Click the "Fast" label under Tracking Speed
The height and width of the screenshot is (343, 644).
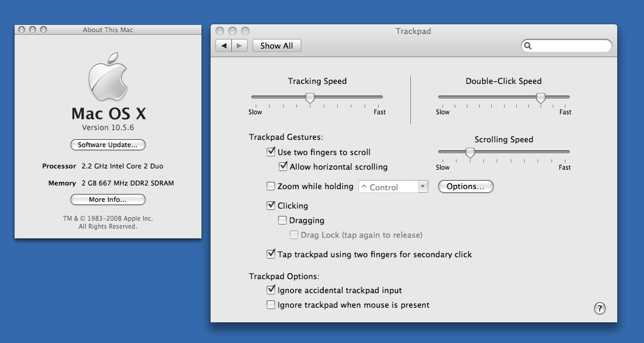[x=379, y=112]
